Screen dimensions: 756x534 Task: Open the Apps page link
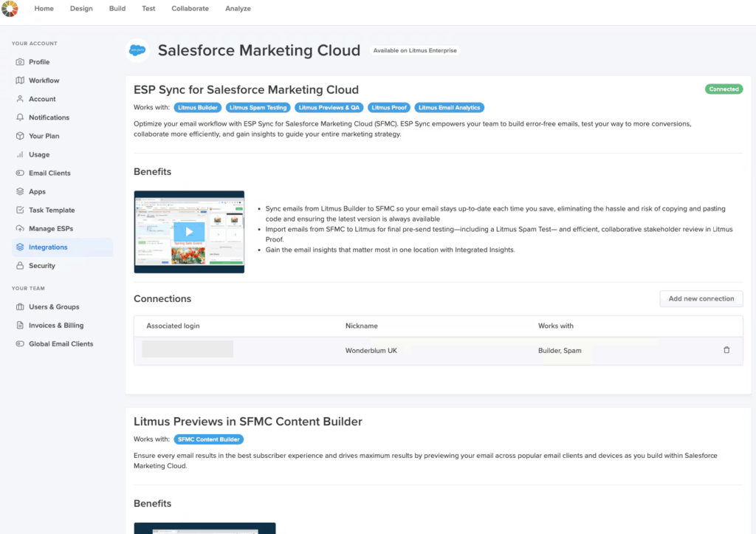pos(37,191)
